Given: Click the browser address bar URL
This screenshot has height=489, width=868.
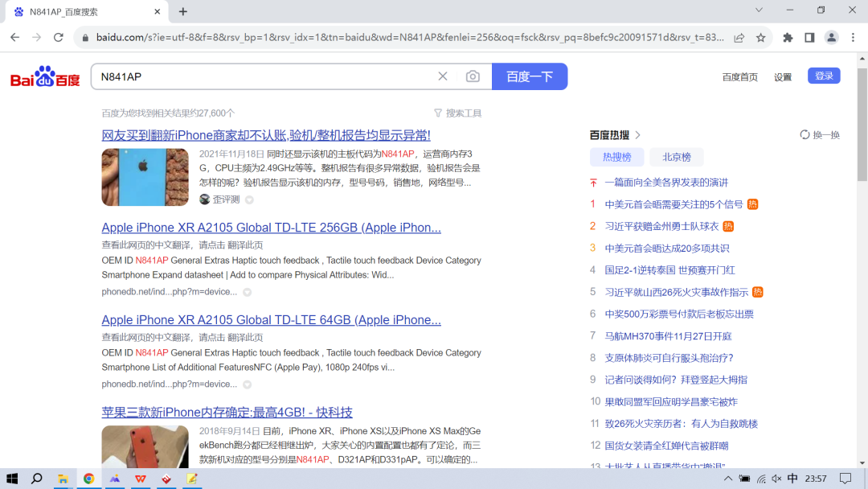Looking at the screenshot, I should (410, 38).
